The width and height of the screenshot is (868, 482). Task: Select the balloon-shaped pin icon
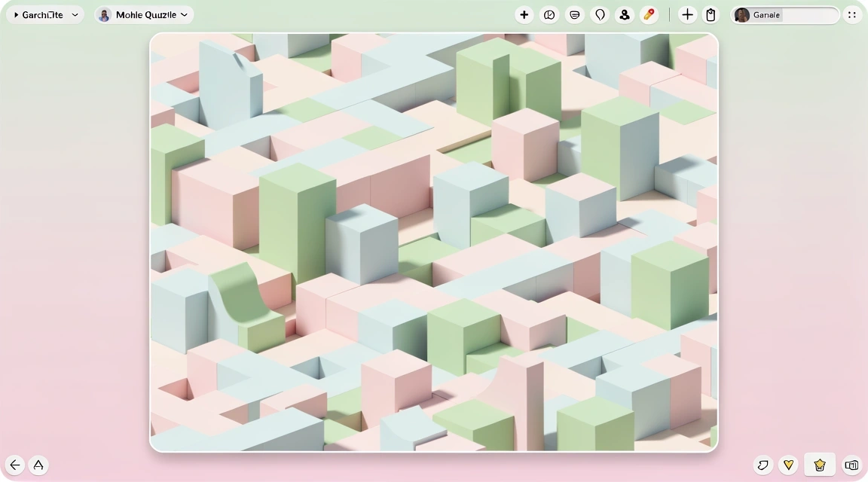(600, 15)
